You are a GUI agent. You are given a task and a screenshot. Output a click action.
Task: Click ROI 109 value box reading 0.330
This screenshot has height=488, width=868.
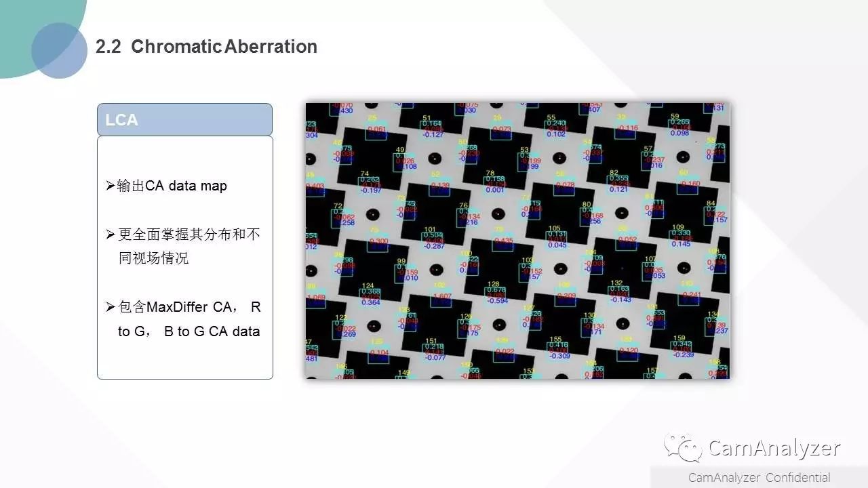click(681, 239)
